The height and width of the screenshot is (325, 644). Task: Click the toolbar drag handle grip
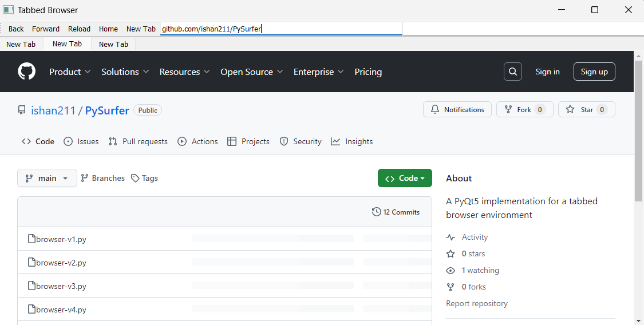click(x=2, y=29)
